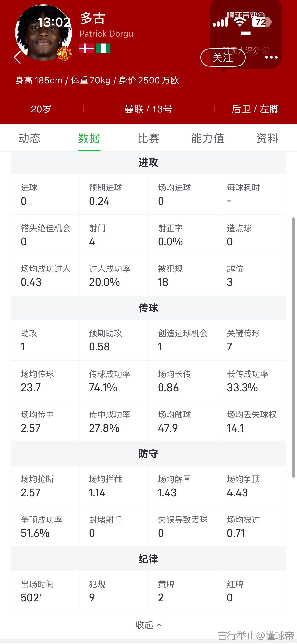Tap the Nigeria flag icon
The height and width of the screenshot is (644, 297).
pos(103,48)
